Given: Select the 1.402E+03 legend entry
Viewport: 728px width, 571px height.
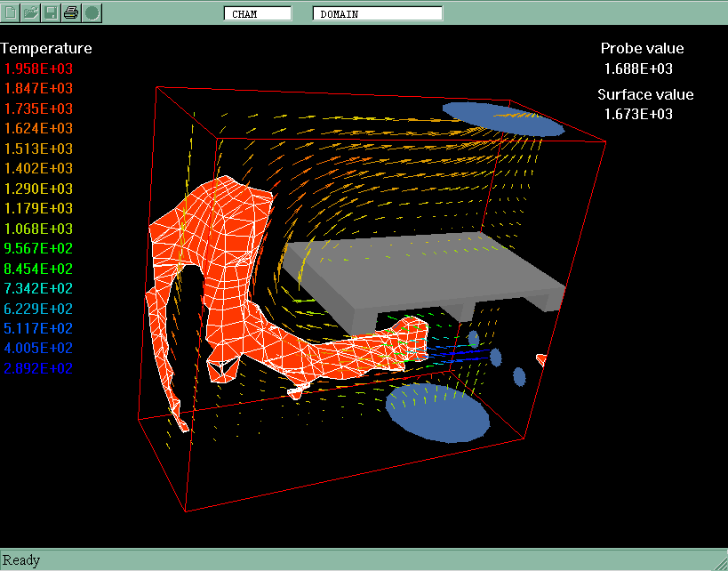Looking at the screenshot, I should tap(38, 168).
